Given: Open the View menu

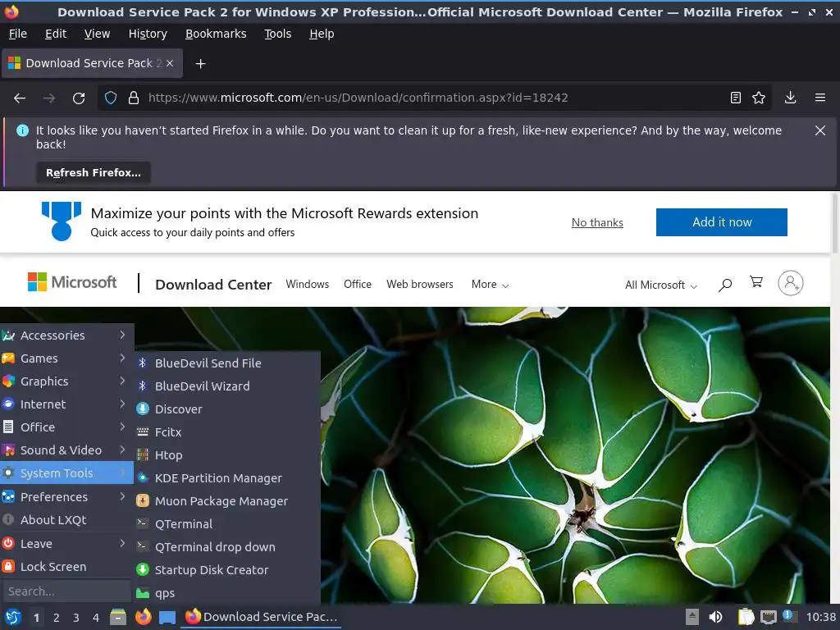Looking at the screenshot, I should point(97,34).
